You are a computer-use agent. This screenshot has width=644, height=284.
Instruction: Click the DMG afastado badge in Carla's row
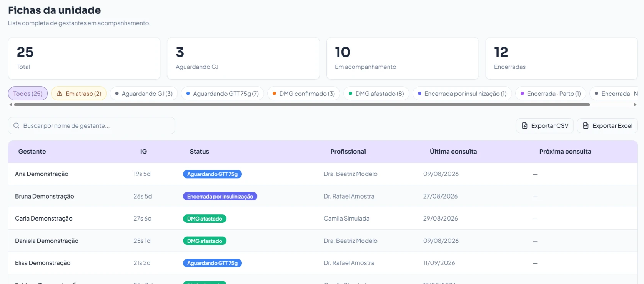pyautogui.click(x=205, y=219)
